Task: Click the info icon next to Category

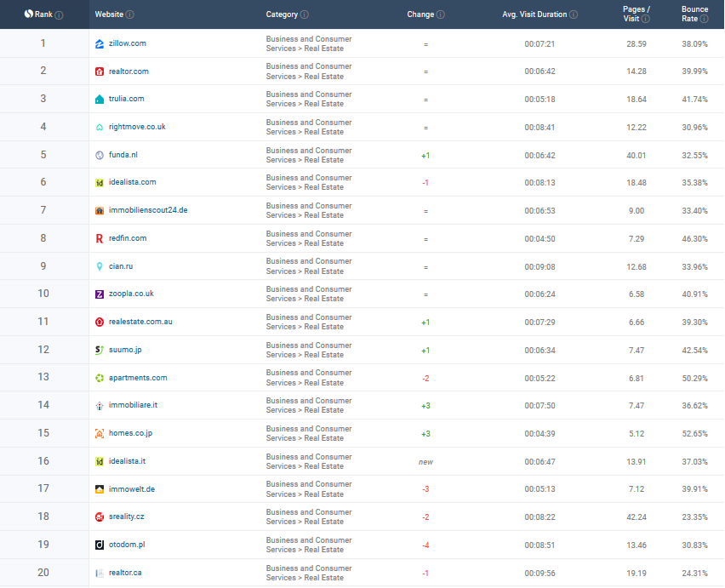Action: tap(305, 14)
